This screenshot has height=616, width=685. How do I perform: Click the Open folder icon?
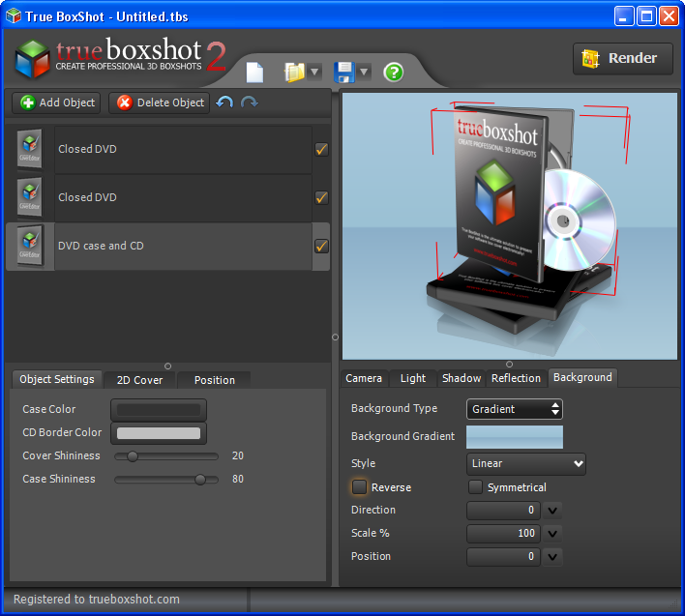[x=294, y=73]
